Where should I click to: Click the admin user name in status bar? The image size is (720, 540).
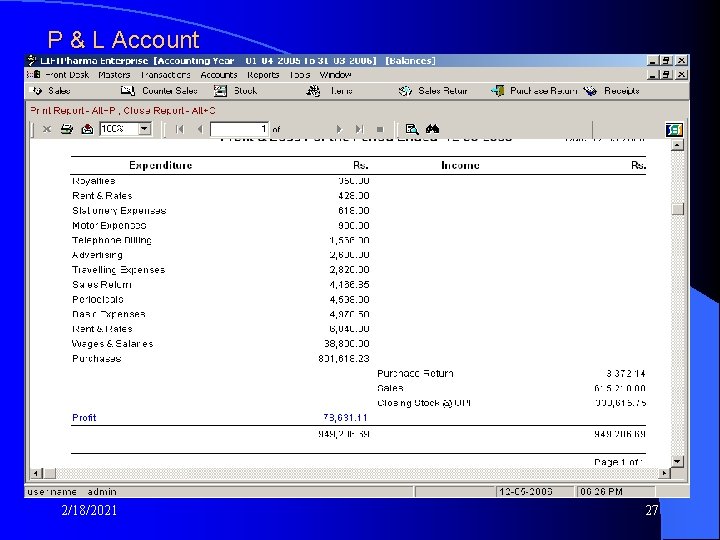pyautogui.click(x=102, y=492)
